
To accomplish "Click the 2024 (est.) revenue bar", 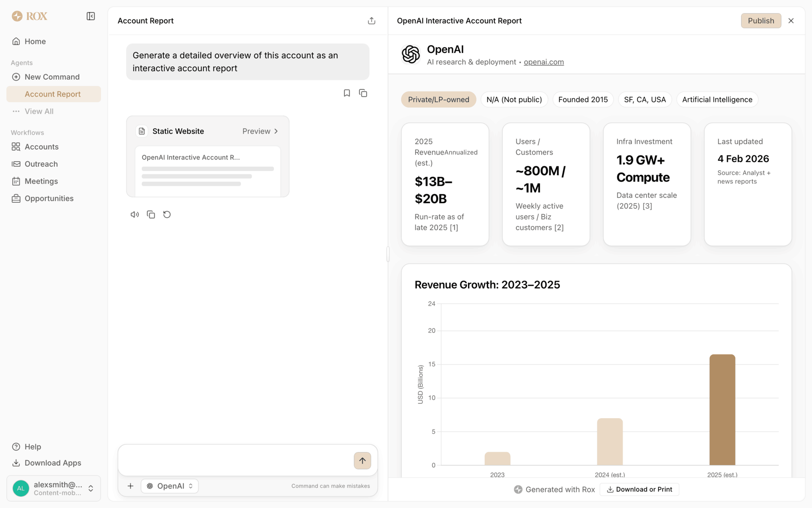I will pos(610,442).
